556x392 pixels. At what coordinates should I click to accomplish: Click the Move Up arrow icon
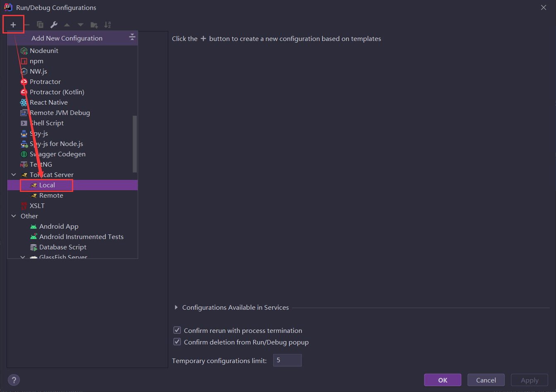pyautogui.click(x=67, y=25)
